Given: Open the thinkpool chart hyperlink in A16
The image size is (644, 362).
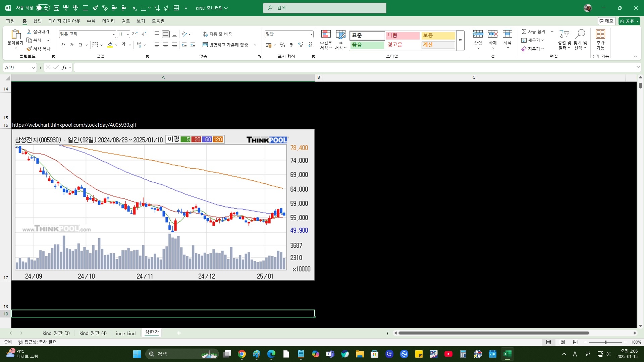Looking at the screenshot, I should [x=74, y=125].
